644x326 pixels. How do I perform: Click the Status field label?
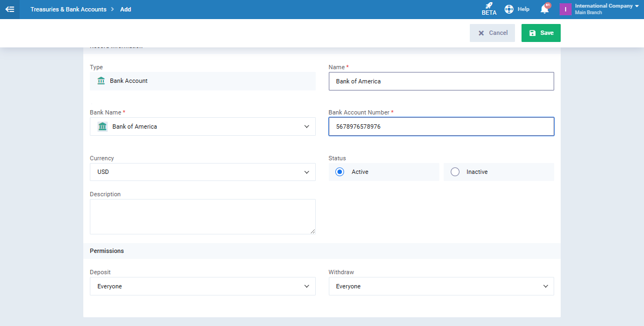coord(337,158)
